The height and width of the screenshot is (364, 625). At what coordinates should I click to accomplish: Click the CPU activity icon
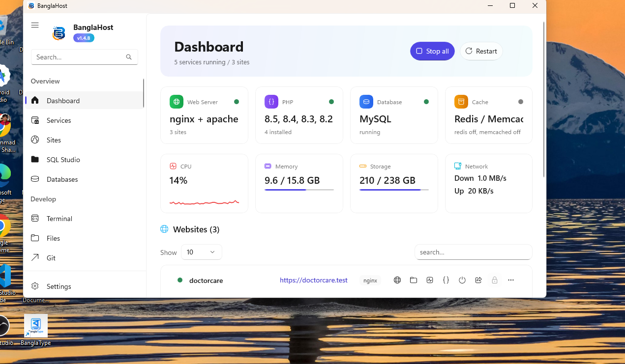tap(173, 166)
